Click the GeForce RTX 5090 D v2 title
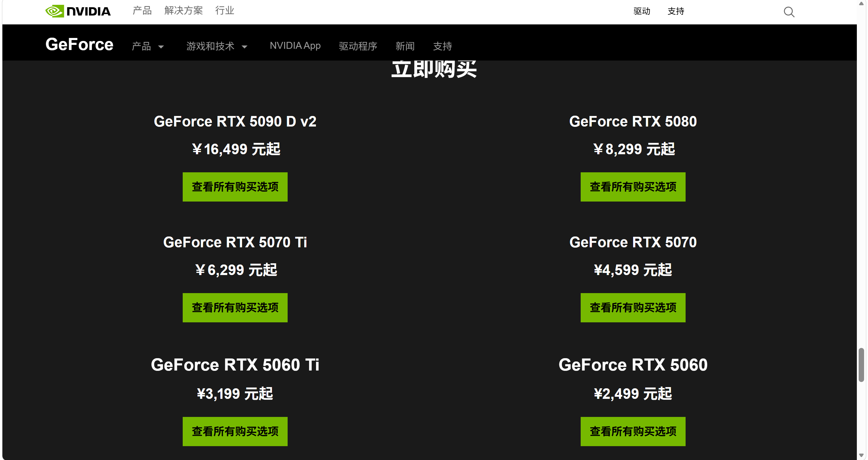 pyautogui.click(x=235, y=122)
